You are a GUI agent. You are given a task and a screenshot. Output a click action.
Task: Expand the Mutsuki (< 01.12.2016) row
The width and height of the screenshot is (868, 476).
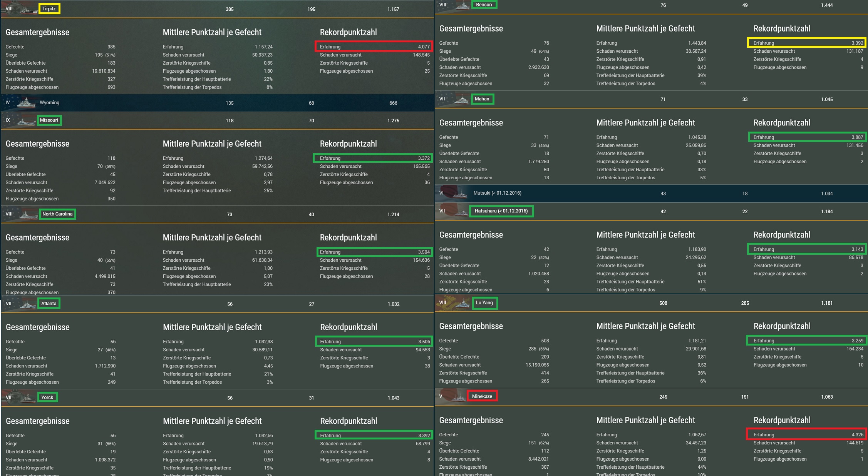pos(497,193)
